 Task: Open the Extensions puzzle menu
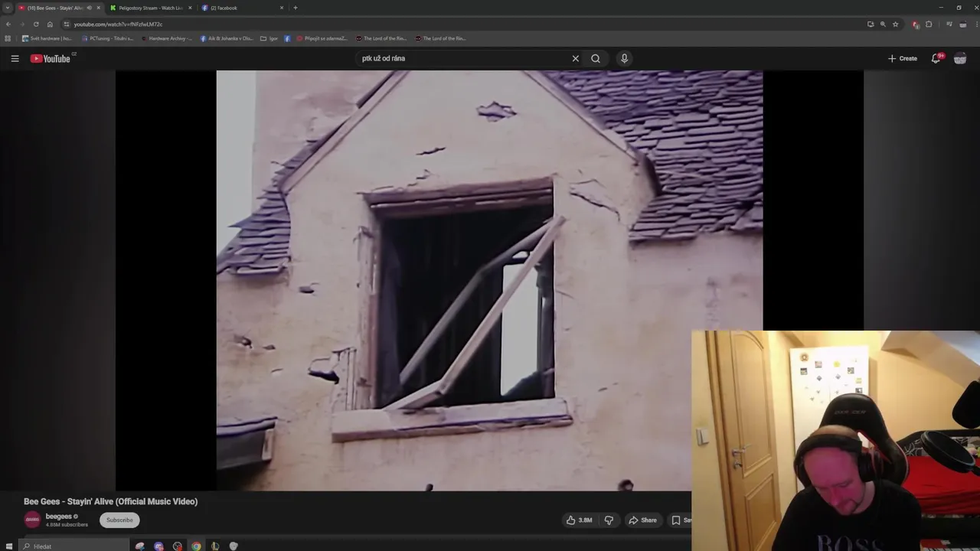click(929, 24)
